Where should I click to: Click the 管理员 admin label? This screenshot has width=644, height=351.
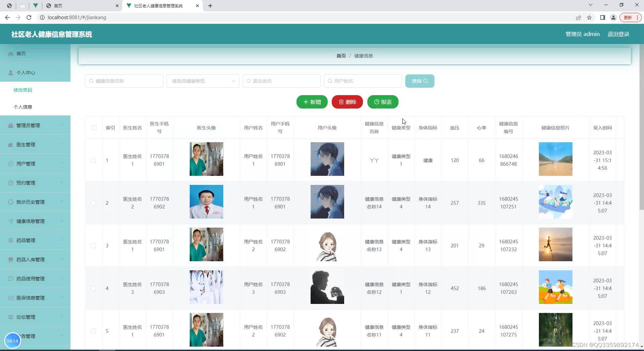coord(583,34)
